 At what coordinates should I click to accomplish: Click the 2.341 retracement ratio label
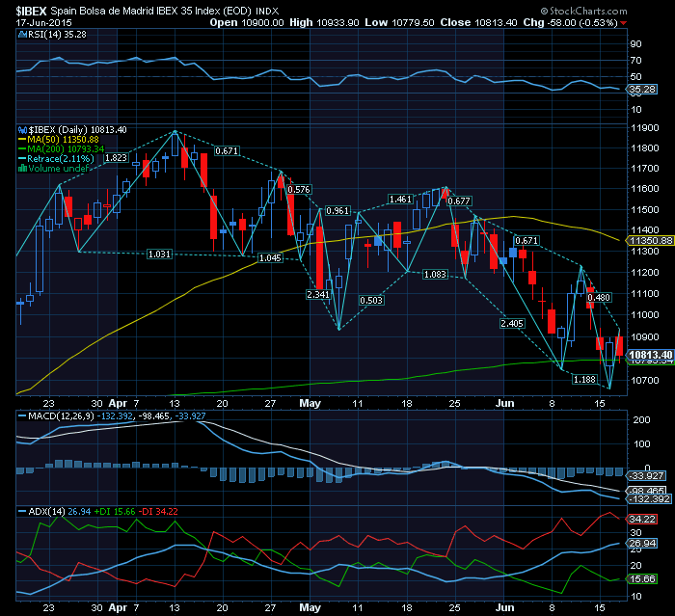(x=318, y=294)
